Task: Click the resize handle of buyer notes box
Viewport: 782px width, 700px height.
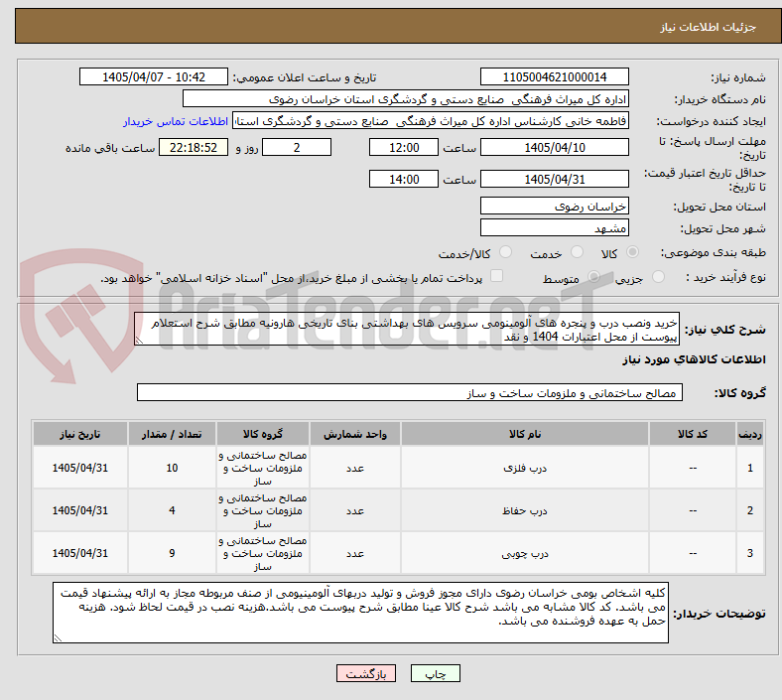Action: tap(58, 638)
